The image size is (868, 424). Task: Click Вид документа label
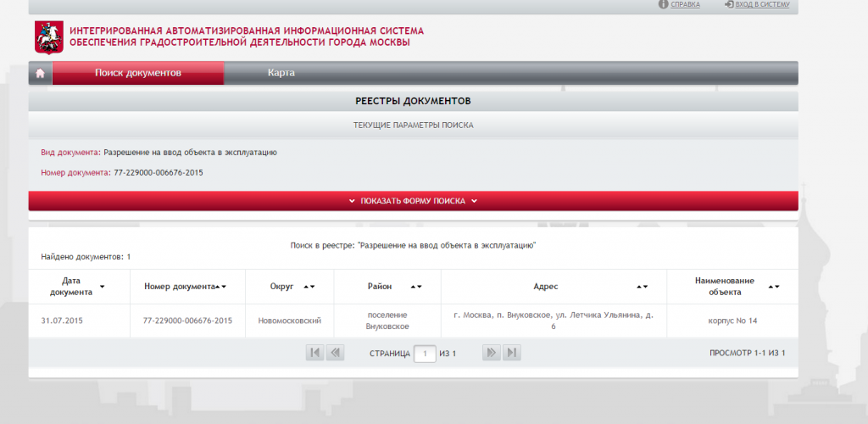[71, 153]
